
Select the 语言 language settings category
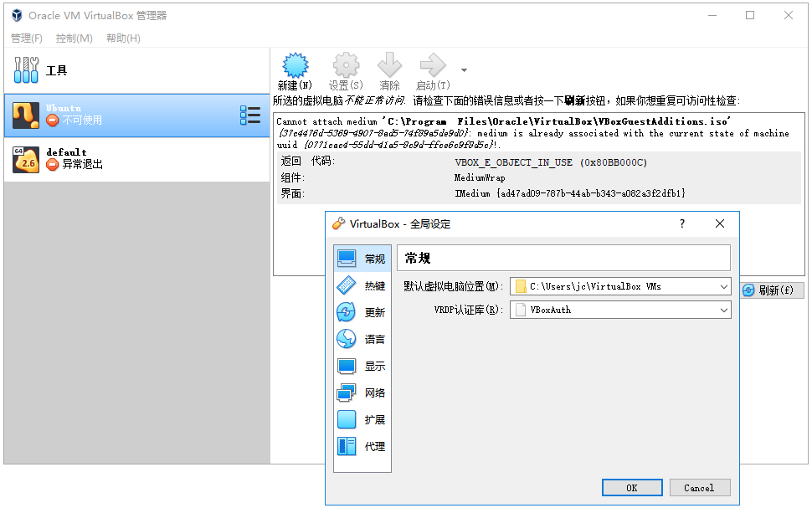coord(362,339)
